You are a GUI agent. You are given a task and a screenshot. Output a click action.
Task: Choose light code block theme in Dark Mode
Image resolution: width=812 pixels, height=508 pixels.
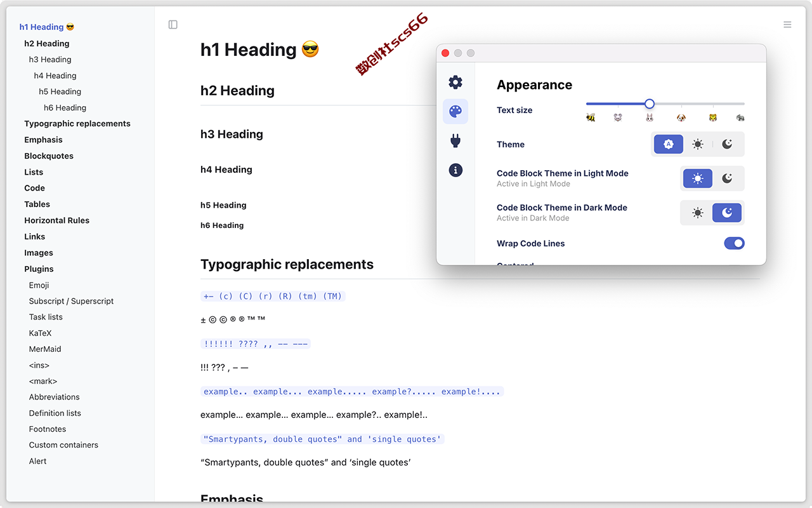coord(698,213)
